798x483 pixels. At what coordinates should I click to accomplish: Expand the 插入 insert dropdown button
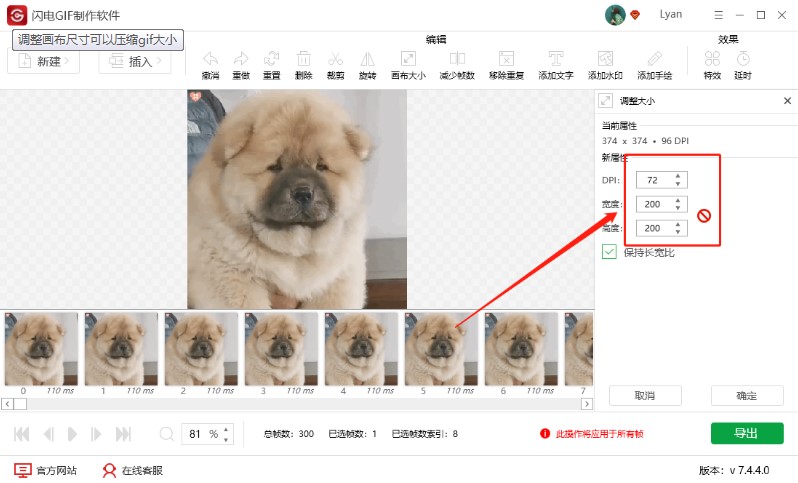[135, 62]
